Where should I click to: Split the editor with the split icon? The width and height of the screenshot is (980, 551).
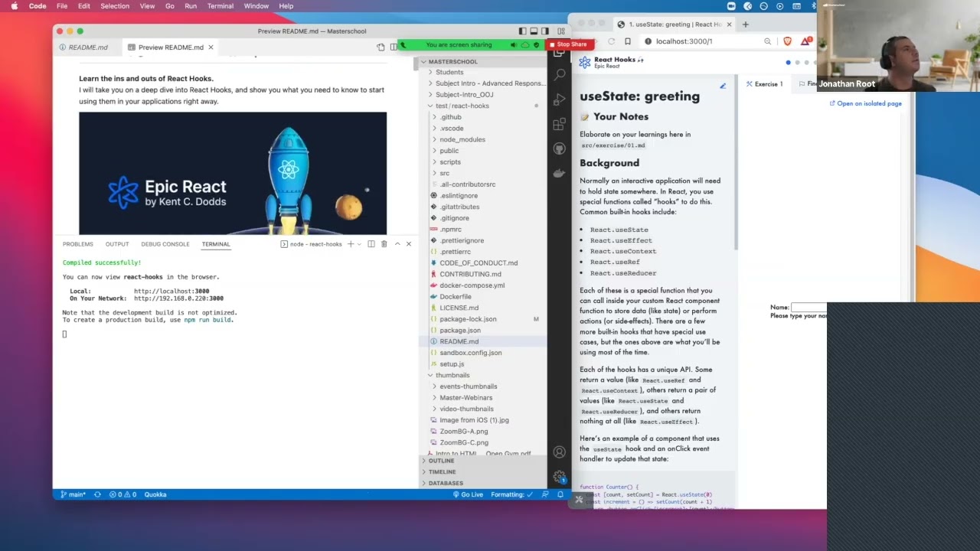394,47
